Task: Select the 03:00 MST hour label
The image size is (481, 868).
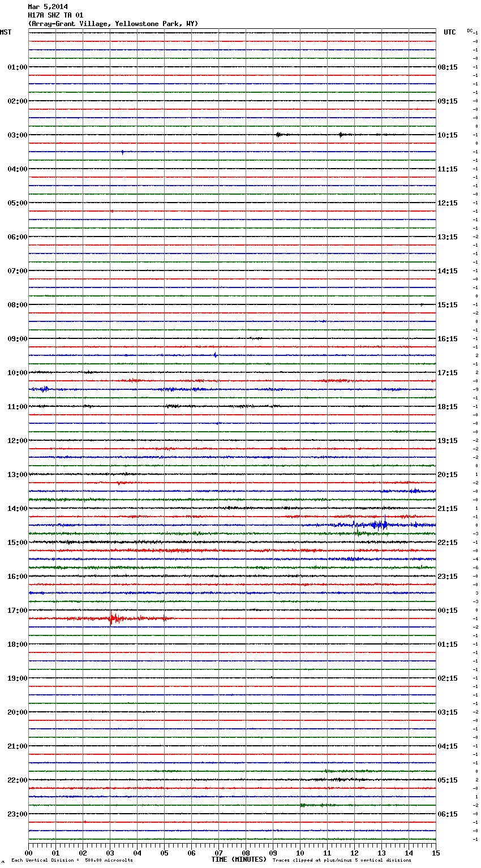Action: pos(17,135)
